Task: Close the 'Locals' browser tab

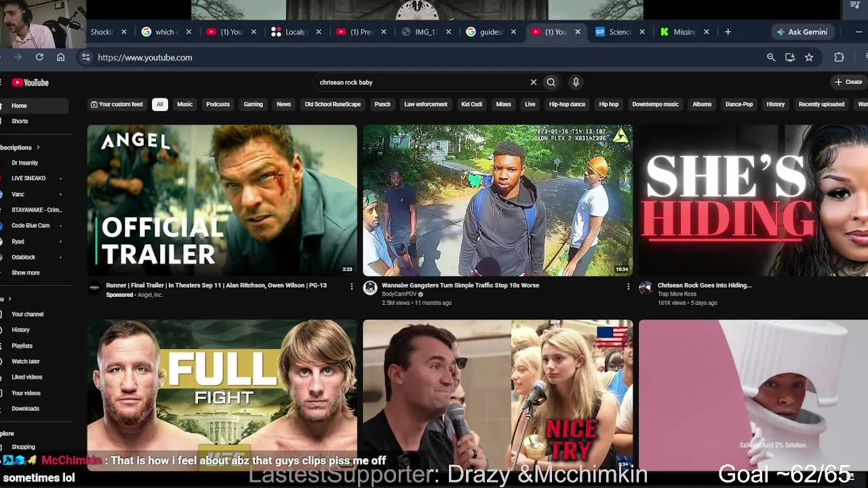Action: [319, 32]
